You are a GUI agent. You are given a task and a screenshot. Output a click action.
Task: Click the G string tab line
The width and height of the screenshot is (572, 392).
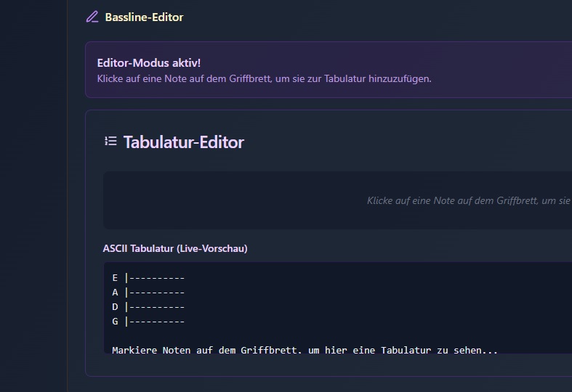click(148, 322)
